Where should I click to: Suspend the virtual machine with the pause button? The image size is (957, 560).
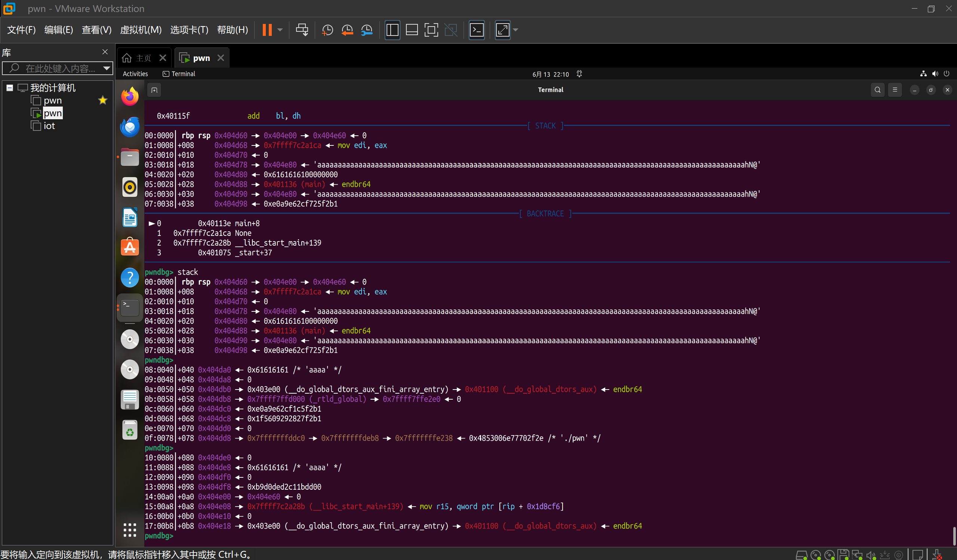(267, 30)
